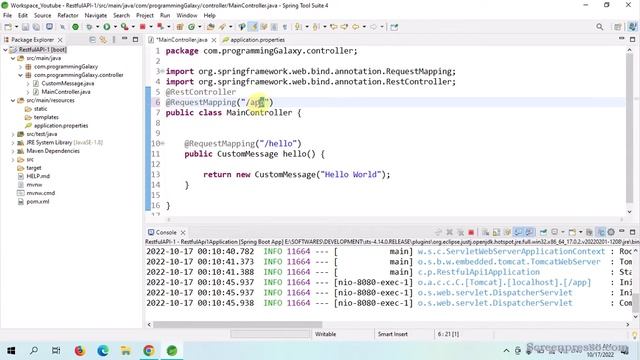
Task: Fold the imports at line 3
Action: coord(162,71)
